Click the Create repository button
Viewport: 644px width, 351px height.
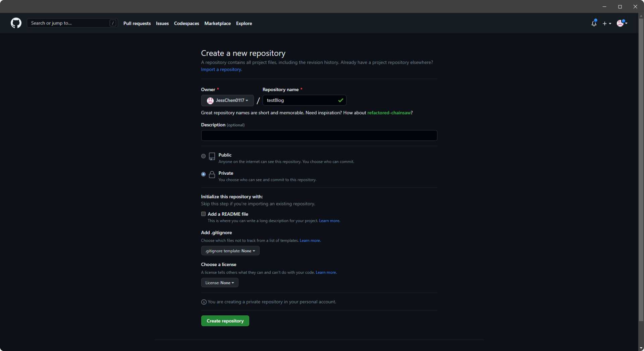pyautogui.click(x=225, y=321)
